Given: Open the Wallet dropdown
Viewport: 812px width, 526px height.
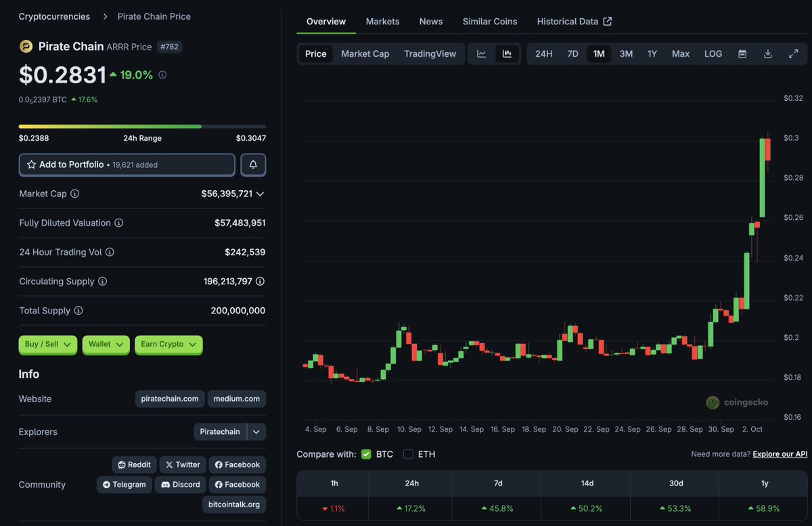Looking at the screenshot, I should coord(106,345).
